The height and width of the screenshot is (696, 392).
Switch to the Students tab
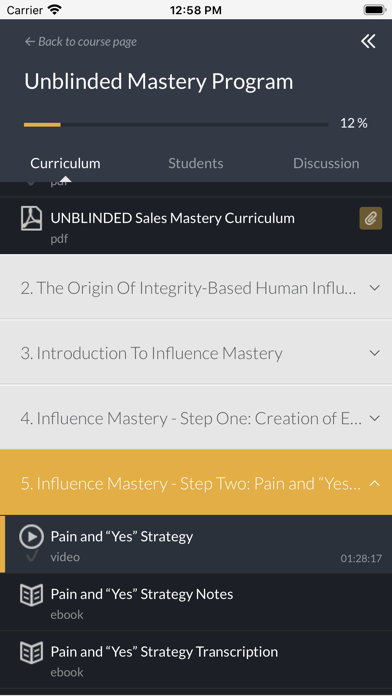coord(196,163)
